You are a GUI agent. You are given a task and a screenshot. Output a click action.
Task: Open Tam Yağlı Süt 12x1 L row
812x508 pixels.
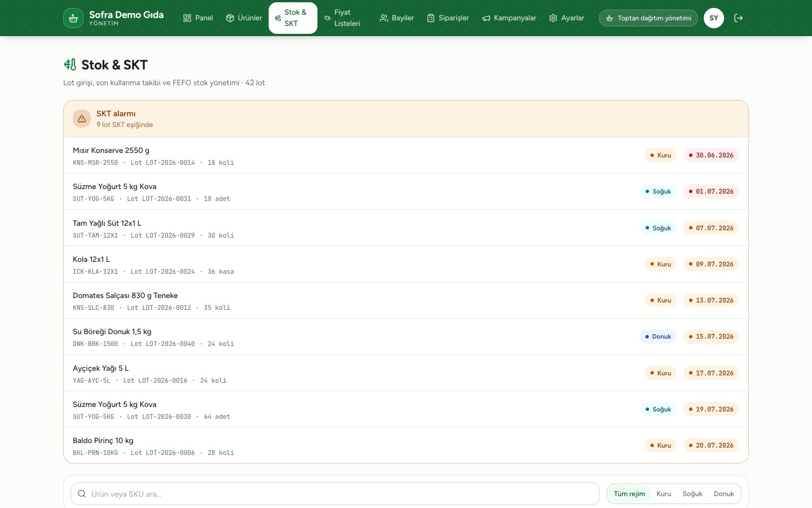(406, 228)
